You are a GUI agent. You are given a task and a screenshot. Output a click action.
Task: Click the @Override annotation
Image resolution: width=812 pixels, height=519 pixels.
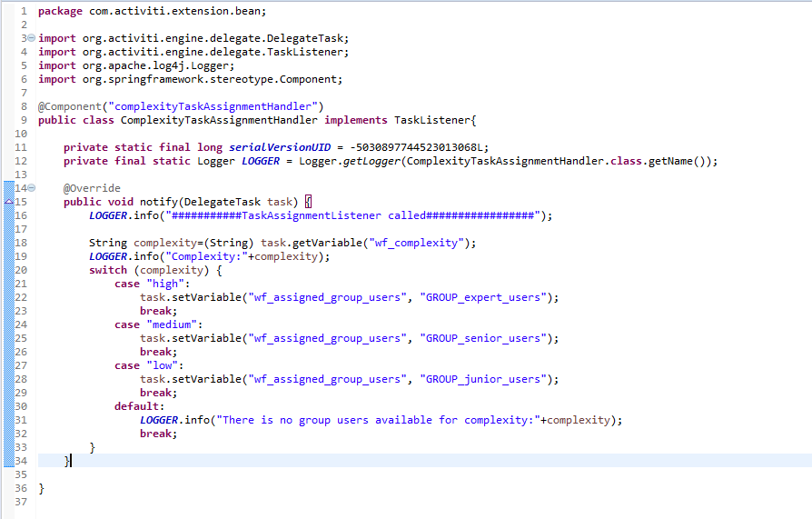92,188
